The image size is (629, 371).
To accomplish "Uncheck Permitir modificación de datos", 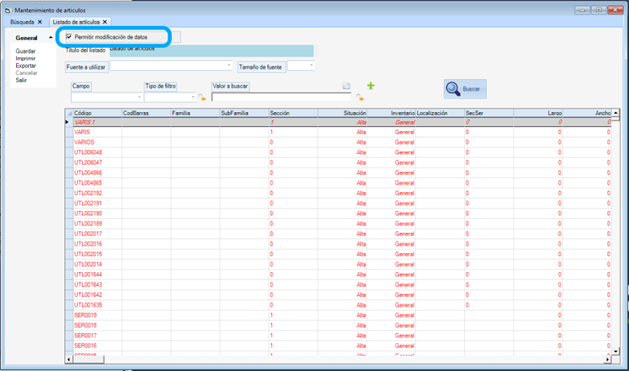I will click(x=69, y=37).
